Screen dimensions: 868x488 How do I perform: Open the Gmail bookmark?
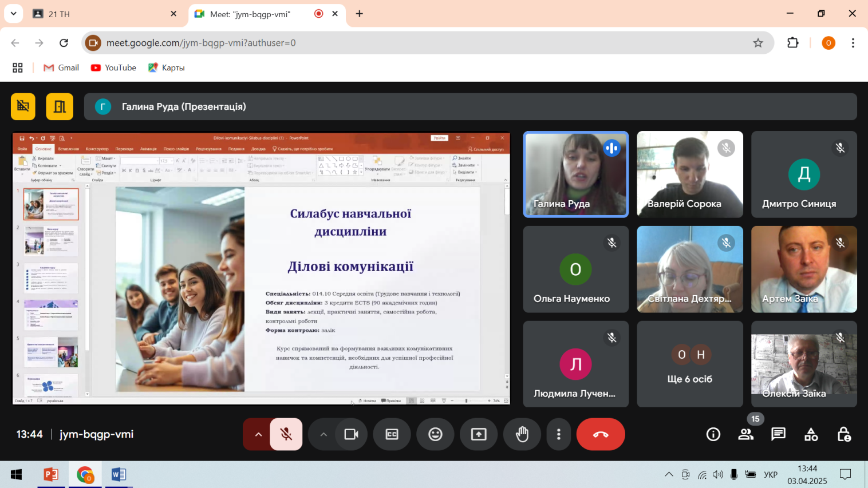[61, 68]
